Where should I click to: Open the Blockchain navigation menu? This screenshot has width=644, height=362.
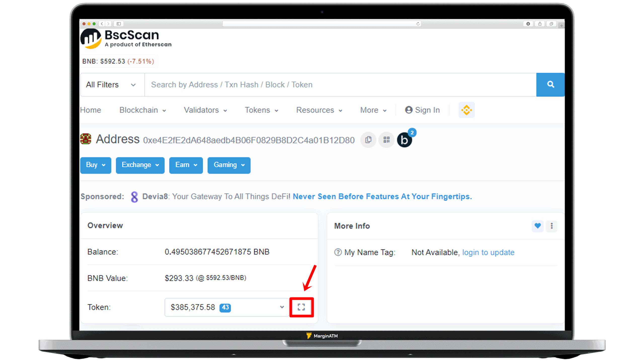point(142,110)
